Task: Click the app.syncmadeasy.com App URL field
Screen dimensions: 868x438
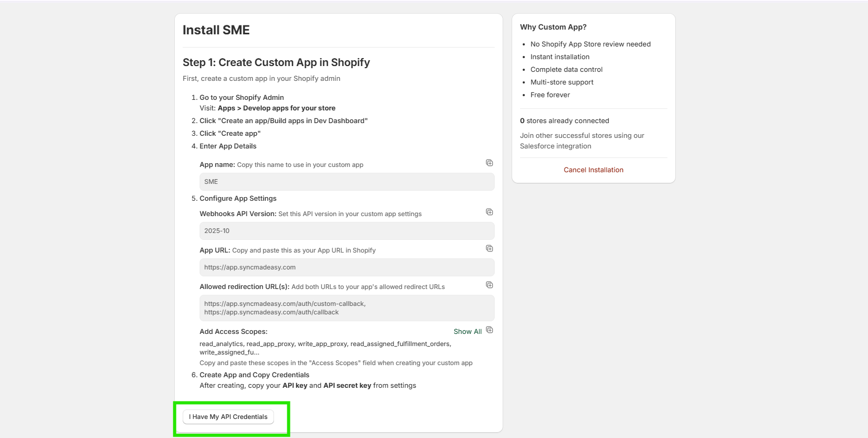Action: 346,267
